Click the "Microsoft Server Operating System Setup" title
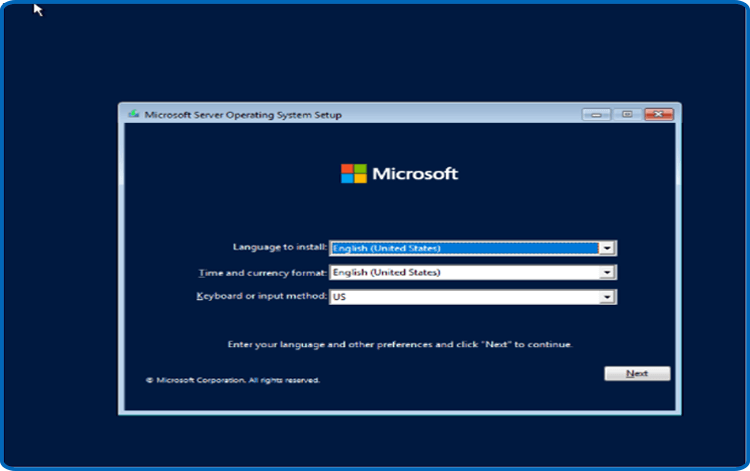The image size is (750, 471). coord(243,115)
